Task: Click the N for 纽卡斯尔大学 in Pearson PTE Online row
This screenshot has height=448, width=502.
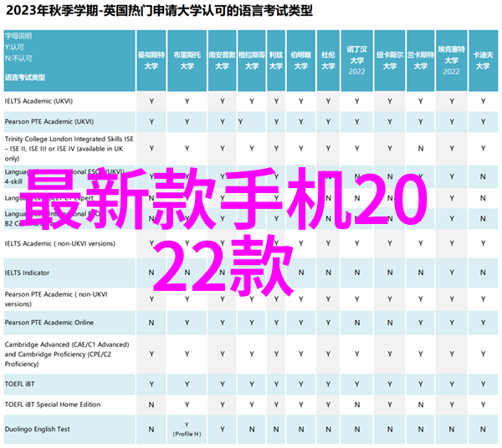Action: 390,323
